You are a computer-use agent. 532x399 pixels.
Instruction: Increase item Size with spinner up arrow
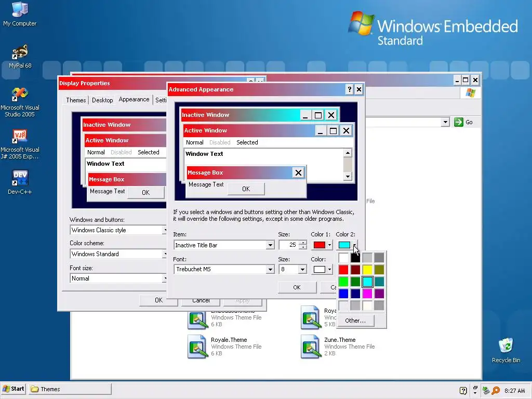click(303, 243)
